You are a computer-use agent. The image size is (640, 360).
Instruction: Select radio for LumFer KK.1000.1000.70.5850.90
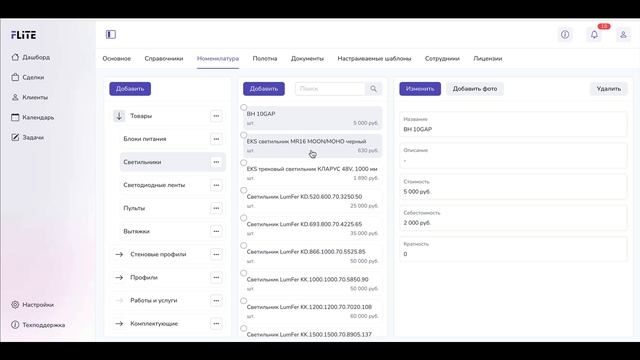(x=244, y=273)
